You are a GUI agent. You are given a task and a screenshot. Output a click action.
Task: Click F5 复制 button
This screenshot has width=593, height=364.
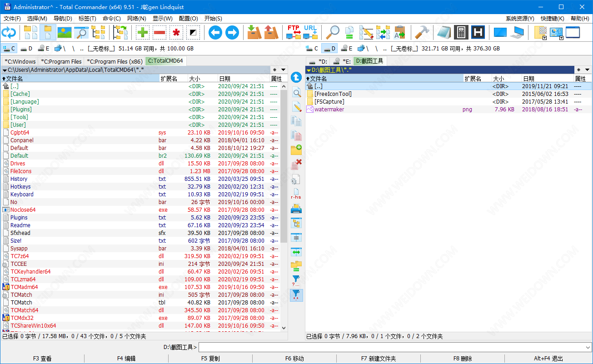coord(210,359)
